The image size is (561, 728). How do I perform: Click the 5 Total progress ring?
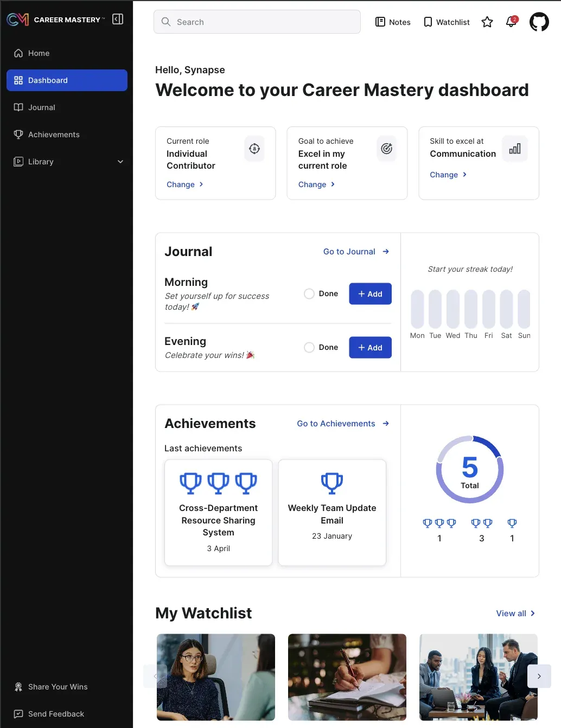[470, 469]
